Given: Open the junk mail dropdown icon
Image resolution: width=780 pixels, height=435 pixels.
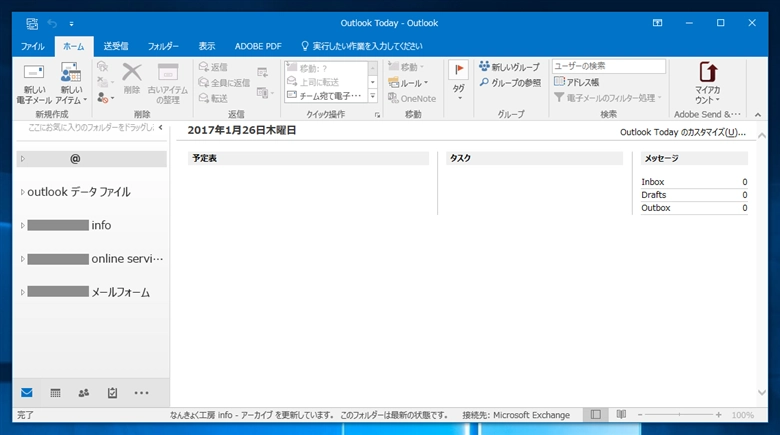Looking at the screenshot, I should 105,98.
